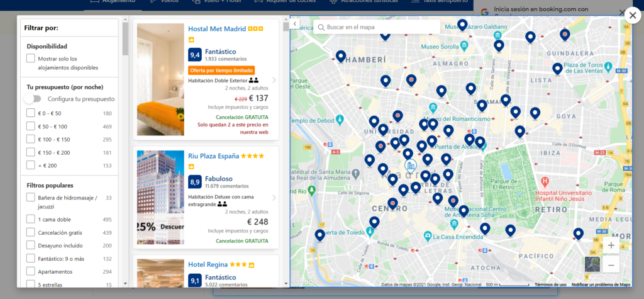Screen dimensions: 644x299
Task: Click the Buscar en el mapa search field
Action: tap(377, 27)
